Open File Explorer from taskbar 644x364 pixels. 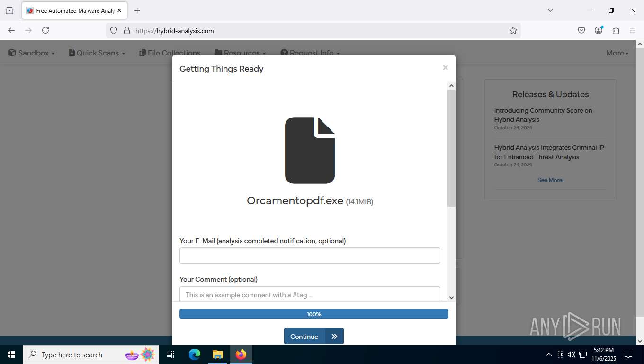(217, 355)
